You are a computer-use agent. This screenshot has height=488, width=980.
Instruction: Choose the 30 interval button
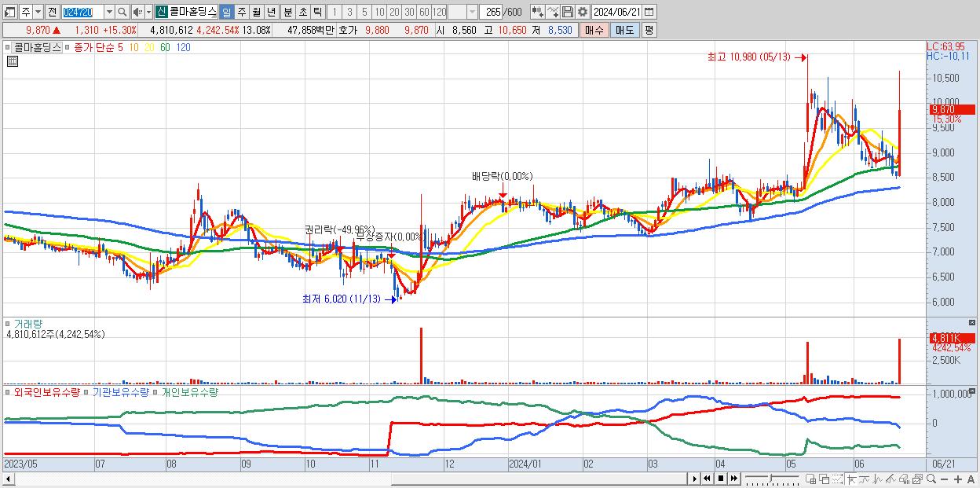click(x=409, y=12)
